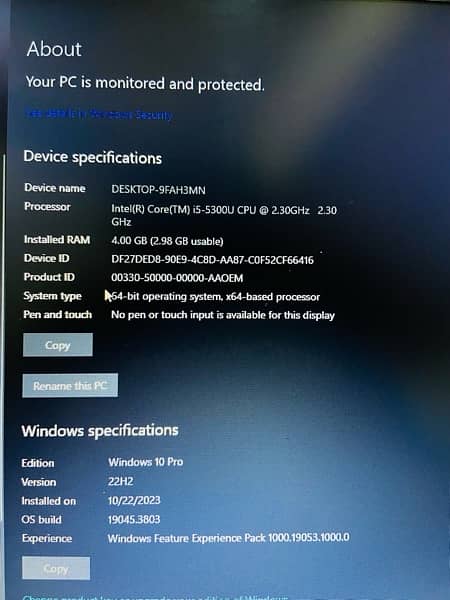Image resolution: width=450 pixels, height=600 pixels.
Task: Select the device name DESKTOP-9FAH3MN
Action: 158,190
